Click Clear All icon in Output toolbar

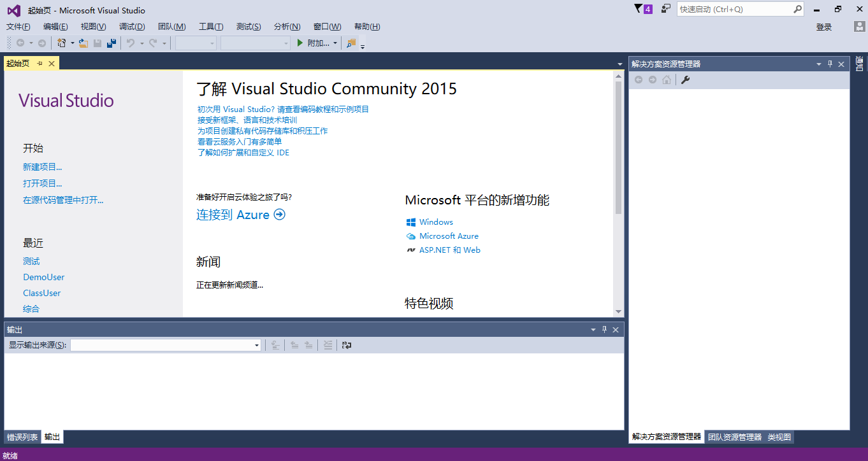tap(328, 345)
